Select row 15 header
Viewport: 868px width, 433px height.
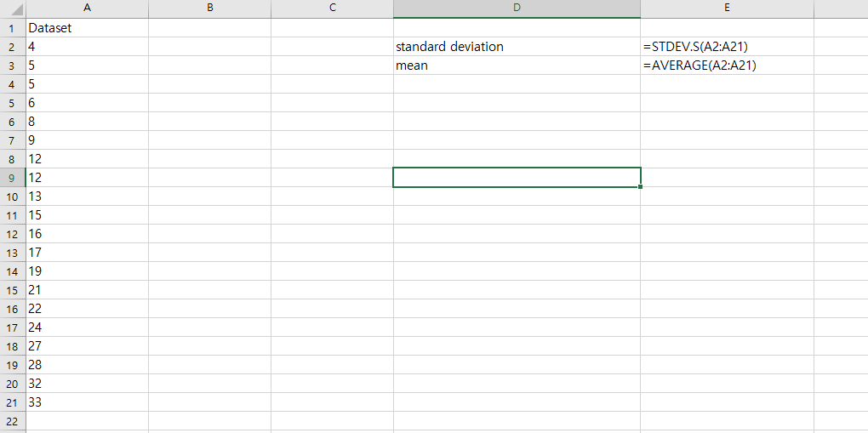coord(13,289)
